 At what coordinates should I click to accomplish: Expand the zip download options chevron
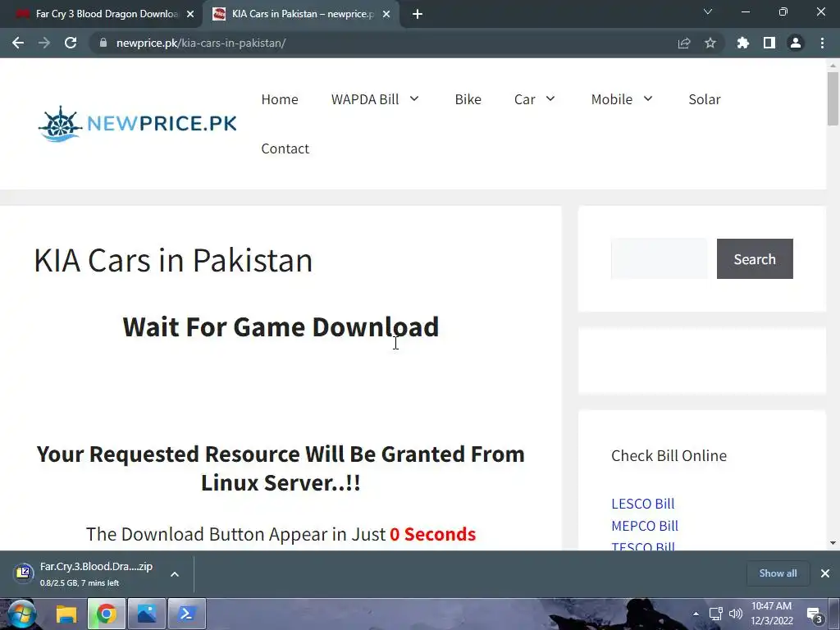(175, 573)
